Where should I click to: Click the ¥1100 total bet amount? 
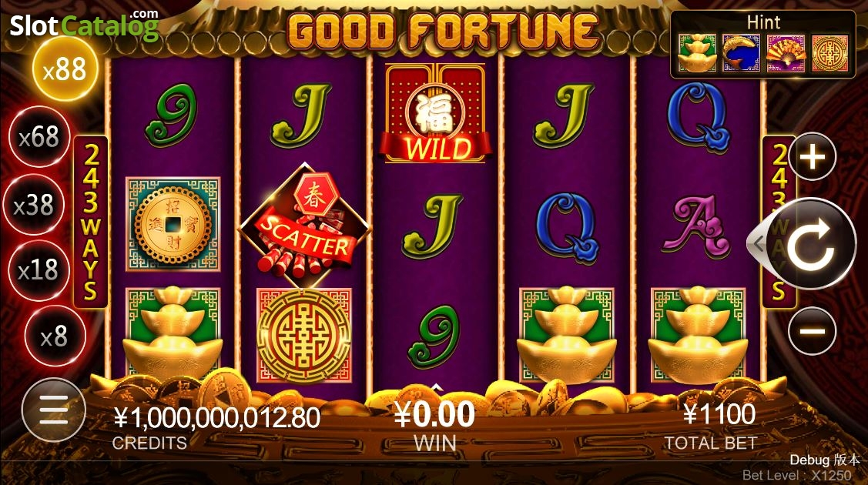(x=719, y=413)
